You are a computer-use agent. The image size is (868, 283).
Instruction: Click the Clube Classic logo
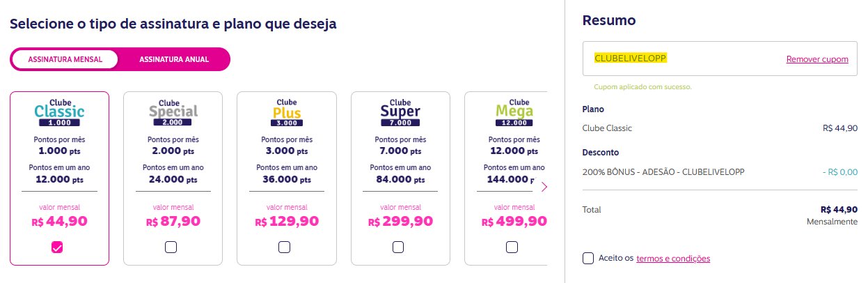(59, 112)
